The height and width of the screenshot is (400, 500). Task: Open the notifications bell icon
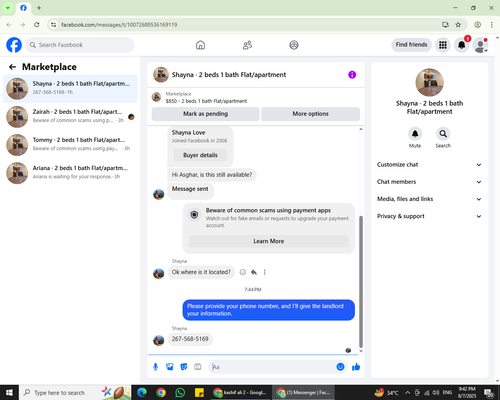coord(461,45)
